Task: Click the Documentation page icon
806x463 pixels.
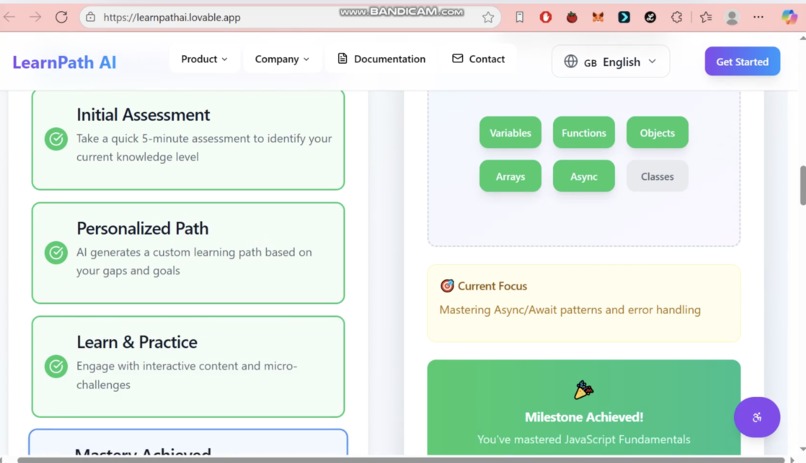Action: (x=342, y=59)
